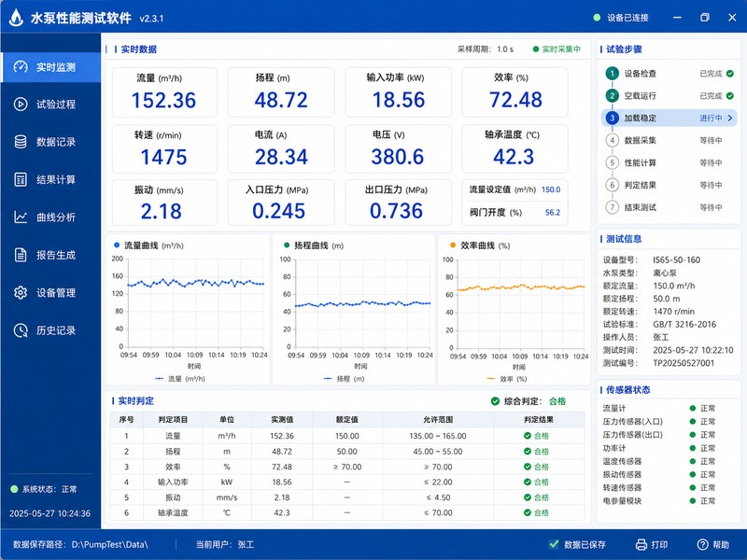
Task: Click the water drop app logo
Action: [x=16, y=18]
